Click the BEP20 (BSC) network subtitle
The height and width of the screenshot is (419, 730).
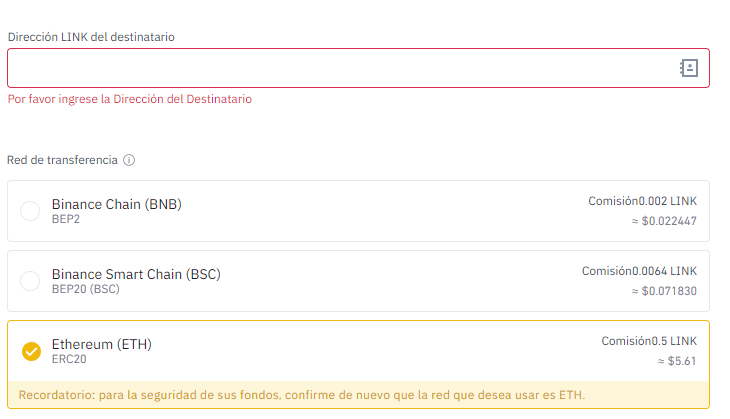[x=85, y=289]
